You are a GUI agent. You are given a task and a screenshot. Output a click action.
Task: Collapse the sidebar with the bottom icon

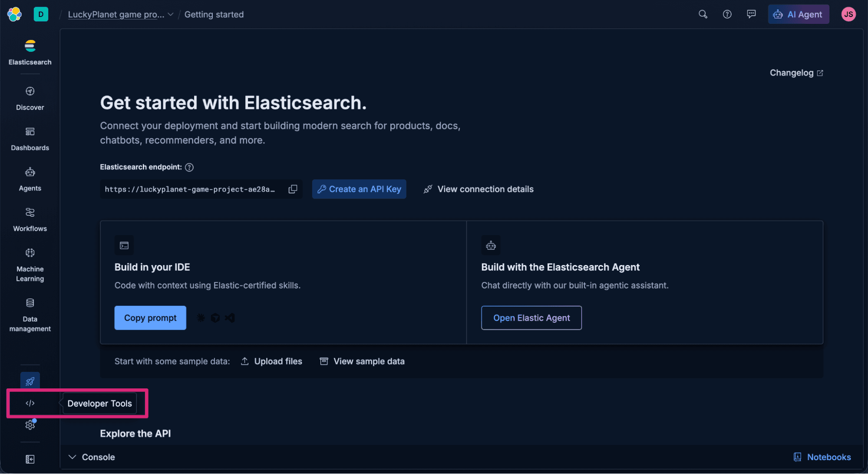pos(30,459)
